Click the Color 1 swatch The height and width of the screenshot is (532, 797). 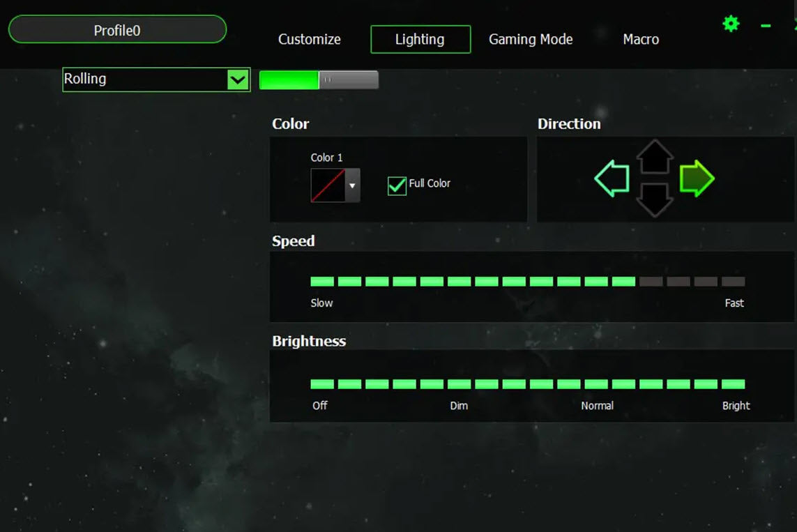(328, 186)
